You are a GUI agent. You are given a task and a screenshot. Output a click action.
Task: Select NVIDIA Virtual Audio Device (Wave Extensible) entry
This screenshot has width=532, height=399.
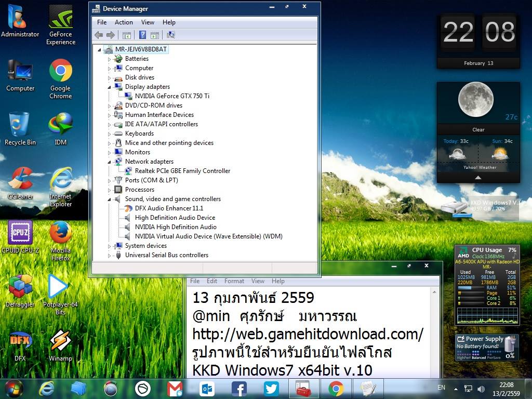[x=209, y=236]
